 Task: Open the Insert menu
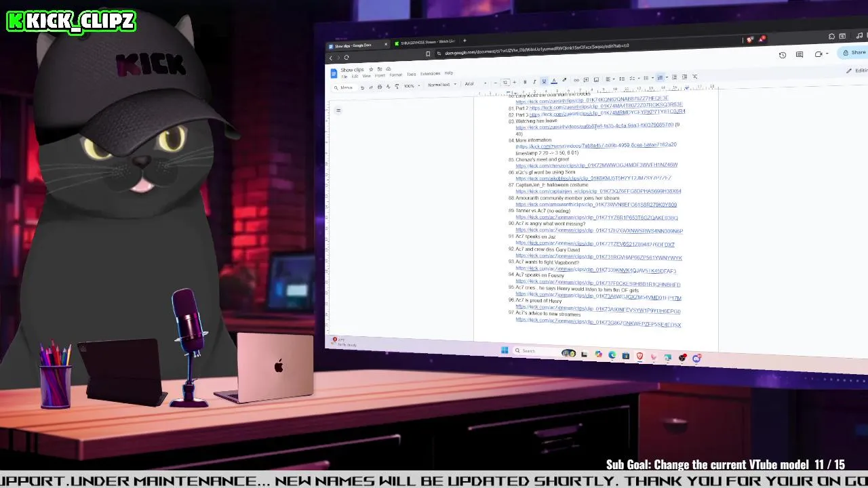pos(380,75)
